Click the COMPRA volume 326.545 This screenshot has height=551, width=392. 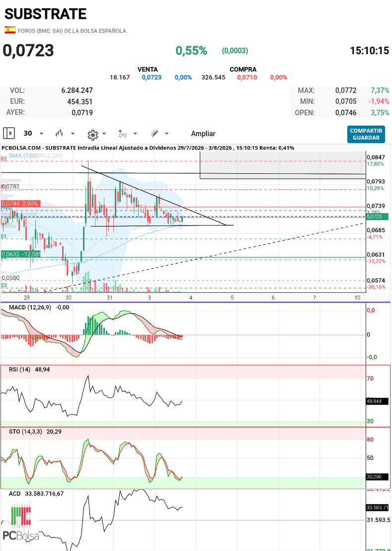(x=213, y=78)
